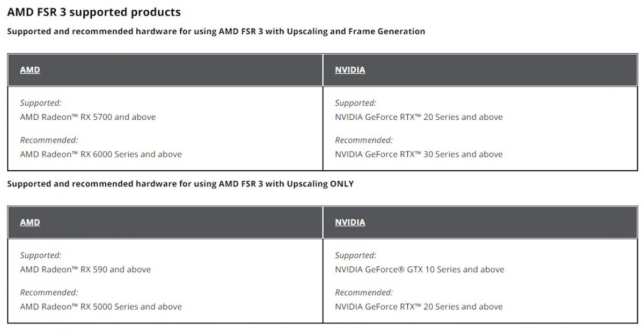Click 'Recommended:' label above RTX 30 Series
The width and height of the screenshot is (644, 332).
(x=364, y=140)
